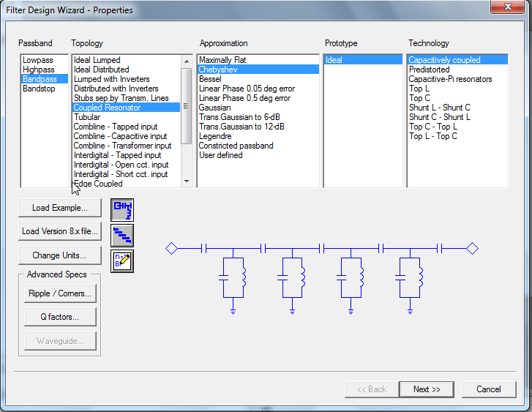Select Tubular topology
Screen dimensions: 532x412
click(x=87, y=117)
